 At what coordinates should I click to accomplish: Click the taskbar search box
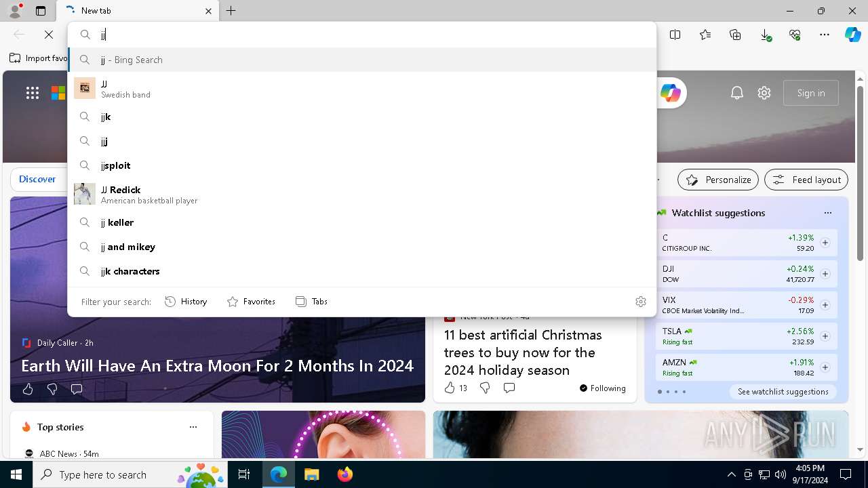pos(130,474)
